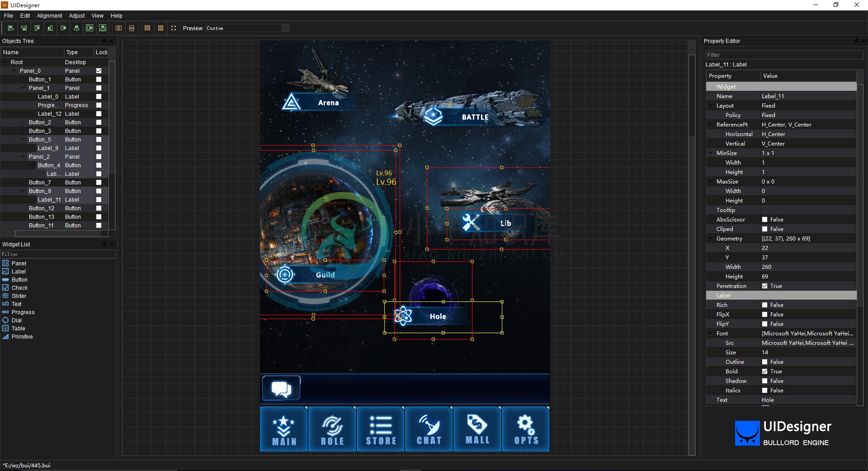Viewport: 868px width, 471px height.
Task: Select the Text widget in Widget List
Action: [x=16, y=304]
